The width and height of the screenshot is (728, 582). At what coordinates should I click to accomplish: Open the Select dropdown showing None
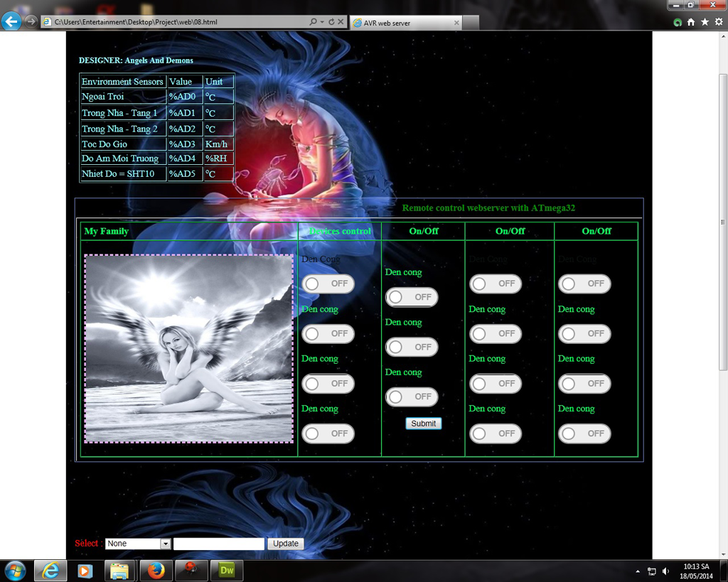coord(138,544)
